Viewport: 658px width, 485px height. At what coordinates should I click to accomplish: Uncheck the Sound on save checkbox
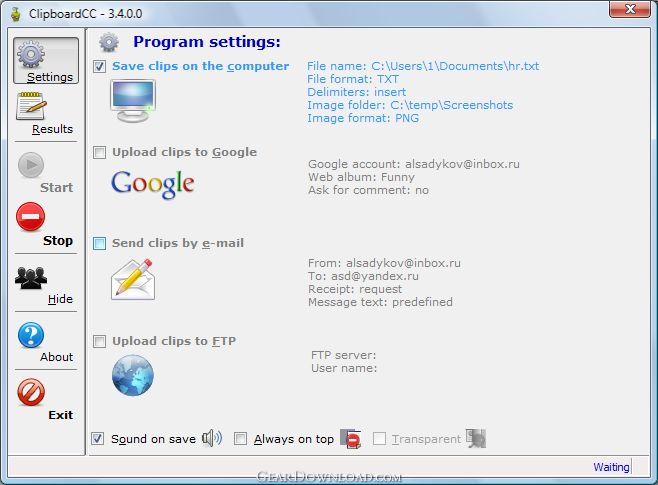pyautogui.click(x=97, y=439)
